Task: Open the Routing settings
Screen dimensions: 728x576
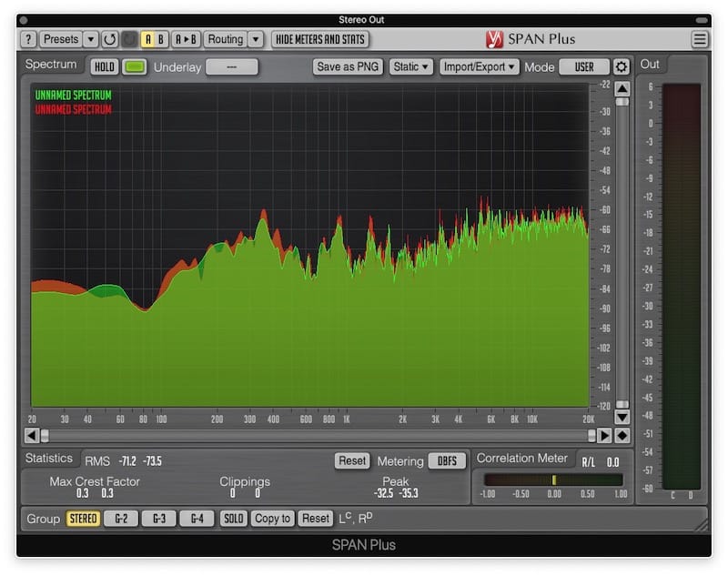Action: (225, 39)
